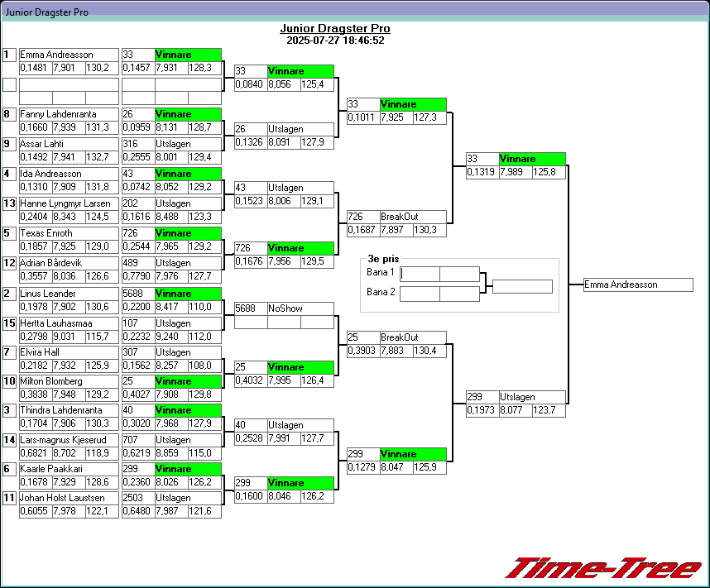
Task: Click the Utslagen status for car 2503
Action: tap(188, 498)
